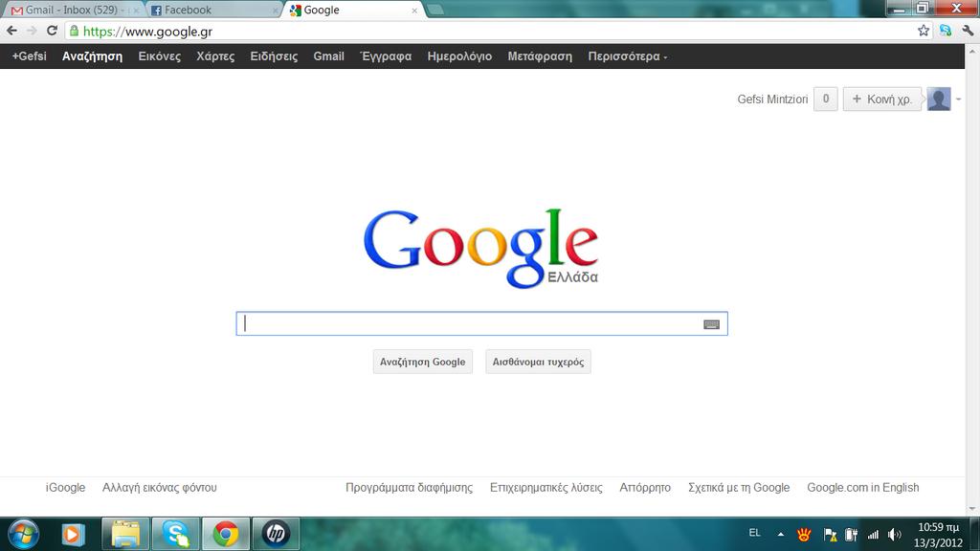Open the on-screen keyboard icon in search box
The image size is (980, 551).
711,324
